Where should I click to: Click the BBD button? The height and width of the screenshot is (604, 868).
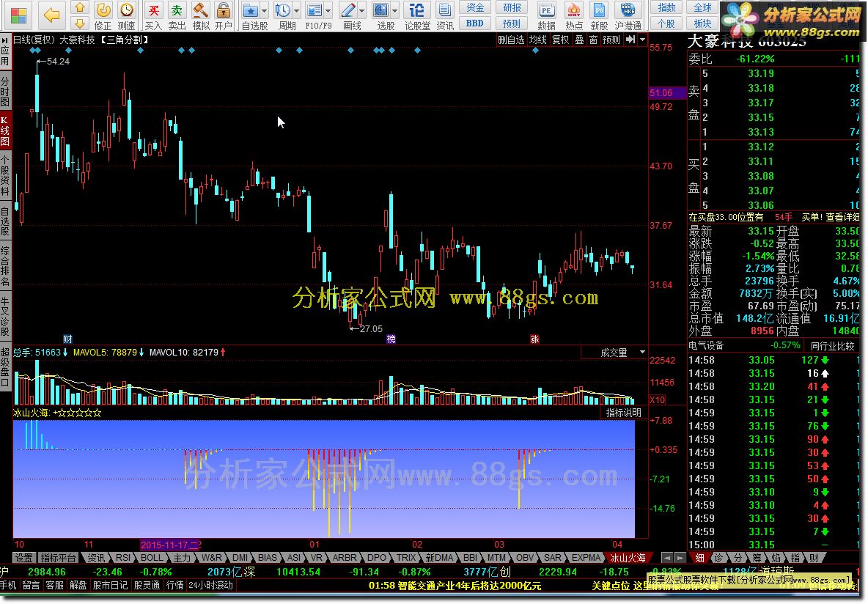475,23
